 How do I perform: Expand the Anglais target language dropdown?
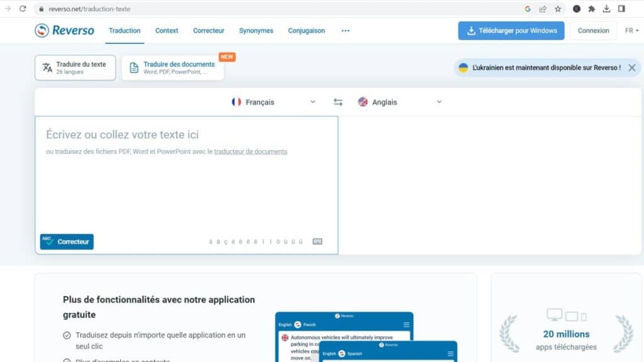(x=399, y=102)
